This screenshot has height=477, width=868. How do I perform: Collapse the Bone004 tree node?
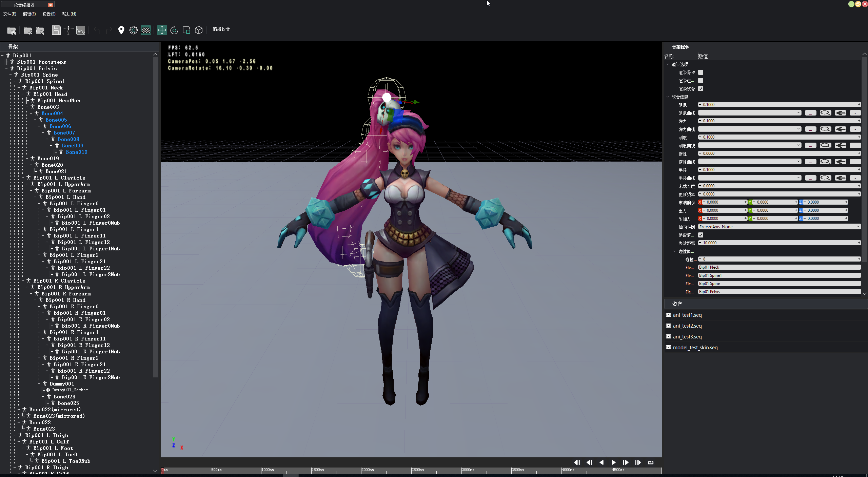pos(31,113)
